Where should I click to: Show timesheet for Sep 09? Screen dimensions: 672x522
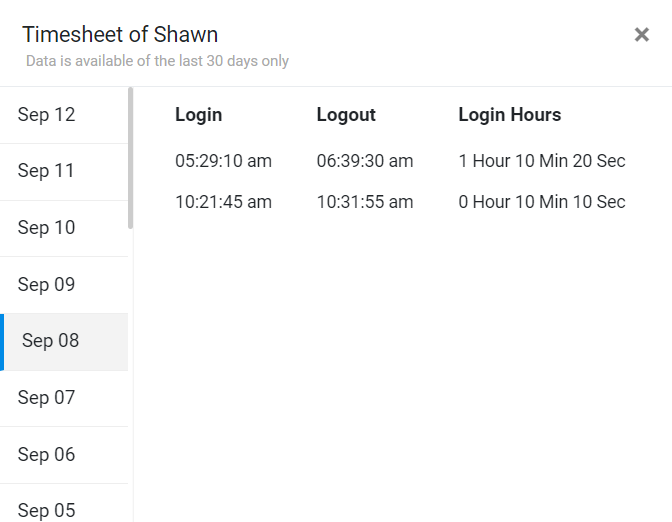pos(47,285)
